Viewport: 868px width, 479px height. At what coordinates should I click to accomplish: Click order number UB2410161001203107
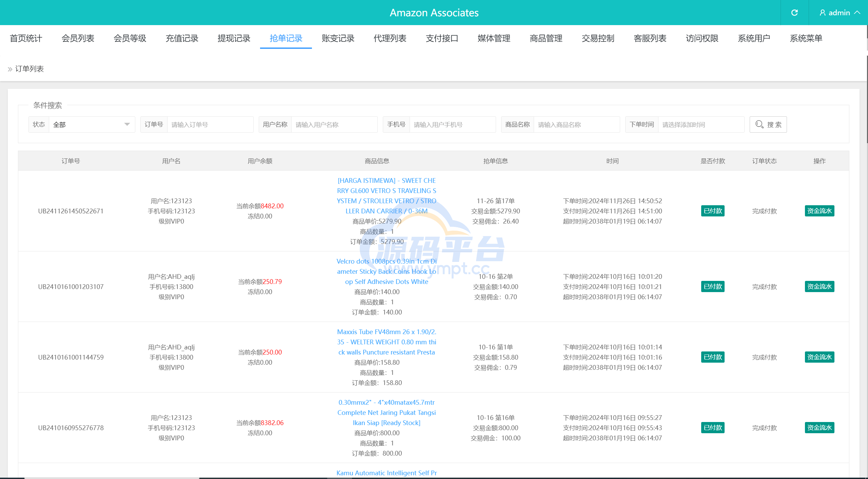[x=71, y=287]
